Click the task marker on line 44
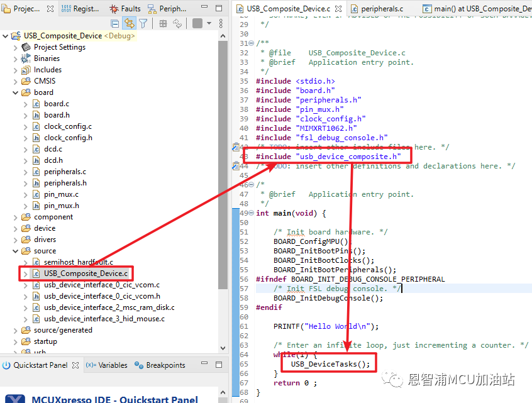This screenshot has width=532, height=403. pos(235,166)
